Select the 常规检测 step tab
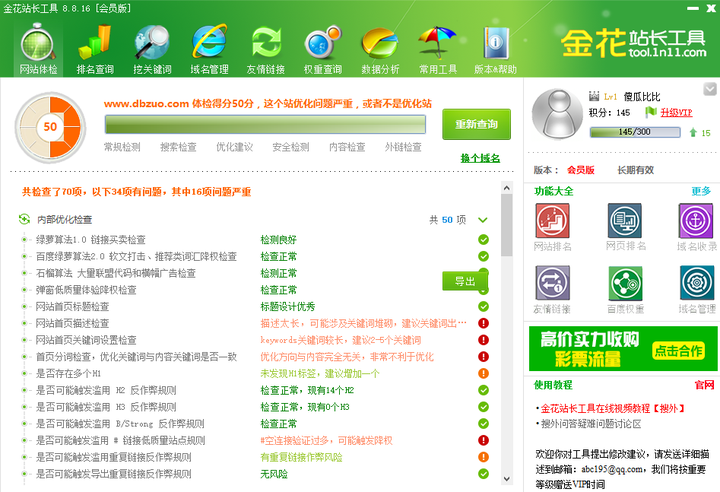 (122, 147)
